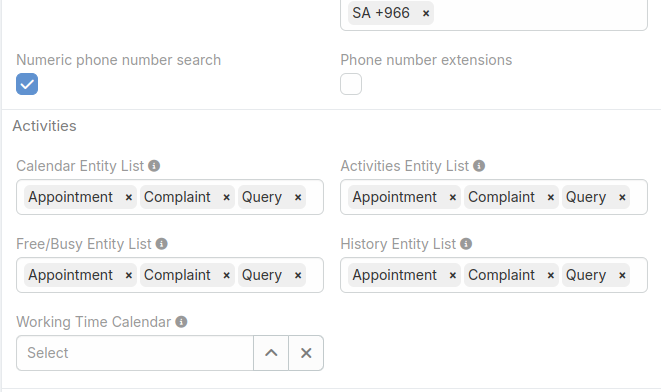Remove Appointment from History Entity List
This screenshot has width=661, height=392.
pos(453,275)
